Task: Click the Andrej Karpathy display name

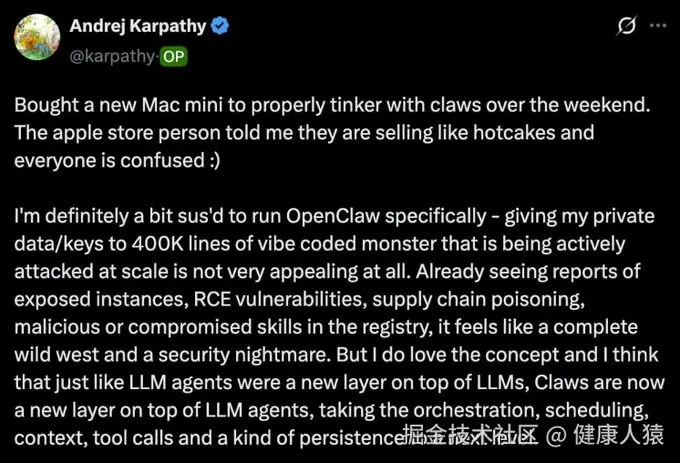Action: pos(136,27)
